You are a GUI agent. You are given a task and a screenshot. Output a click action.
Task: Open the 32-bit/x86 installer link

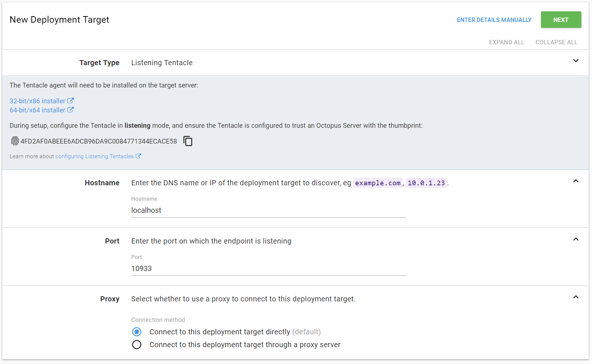[x=37, y=101]
